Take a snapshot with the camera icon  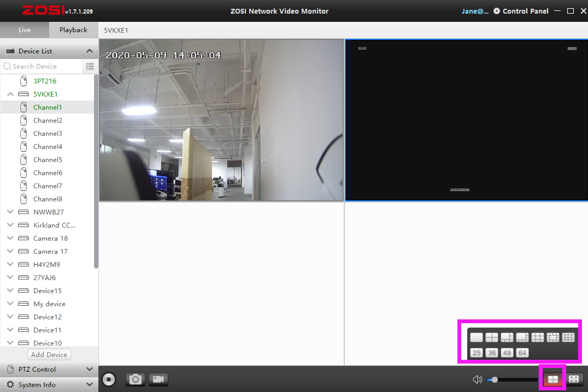click(x=136, y=379)
